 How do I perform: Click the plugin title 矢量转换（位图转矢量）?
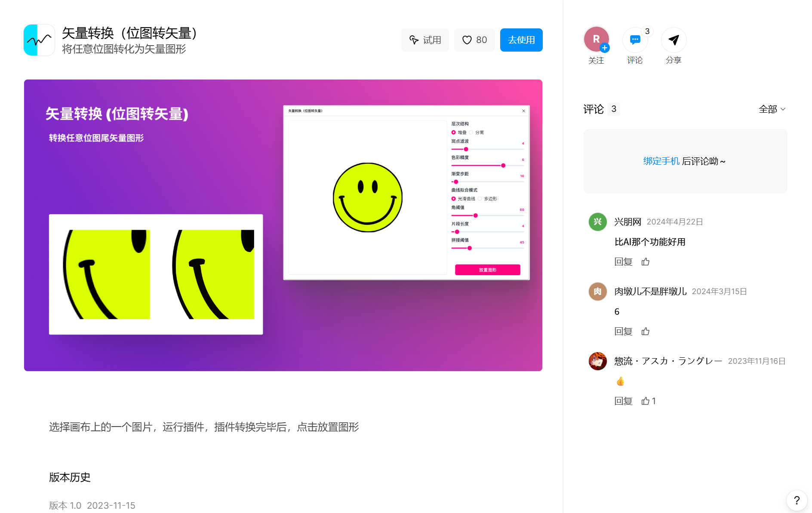click(129, 33)
